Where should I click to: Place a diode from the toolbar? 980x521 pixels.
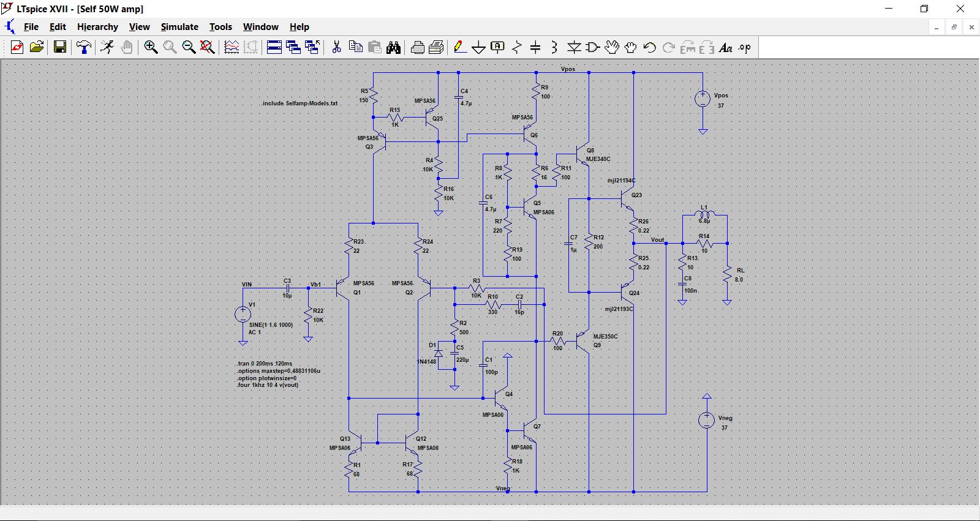click(574, 47)
